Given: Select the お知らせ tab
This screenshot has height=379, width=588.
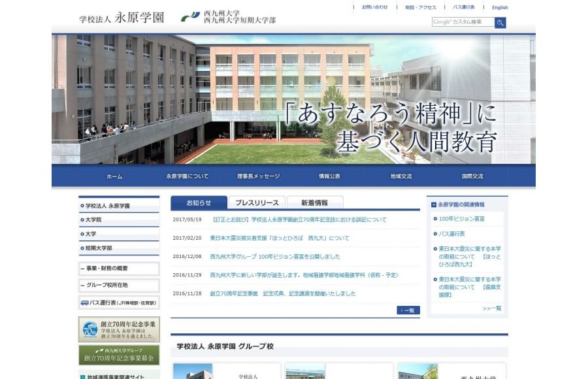Looking at the screenshot, I should click(x=199, y=203).
